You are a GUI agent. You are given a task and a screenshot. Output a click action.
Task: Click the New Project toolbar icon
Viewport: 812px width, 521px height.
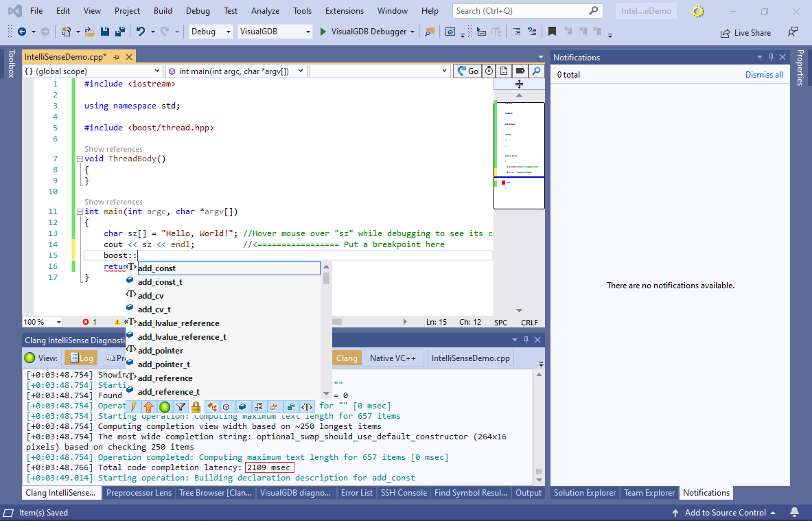pos(67,32)
